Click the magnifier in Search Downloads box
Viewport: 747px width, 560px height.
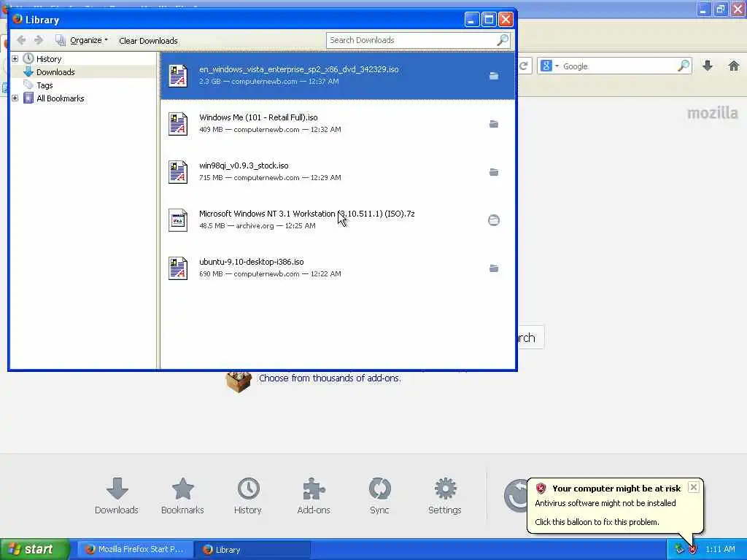tap(502, 40)
